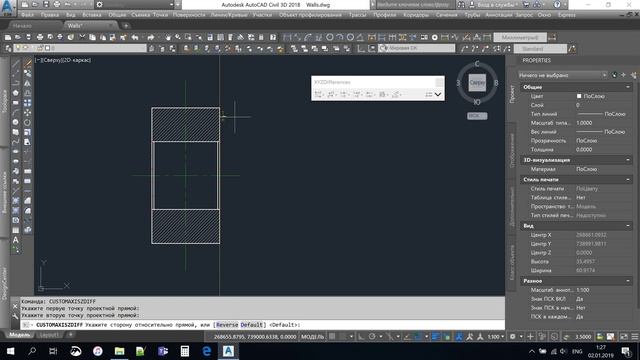Click the Autodesk Exchange cart icon
The image size is (640, 360).
[526, 4]
